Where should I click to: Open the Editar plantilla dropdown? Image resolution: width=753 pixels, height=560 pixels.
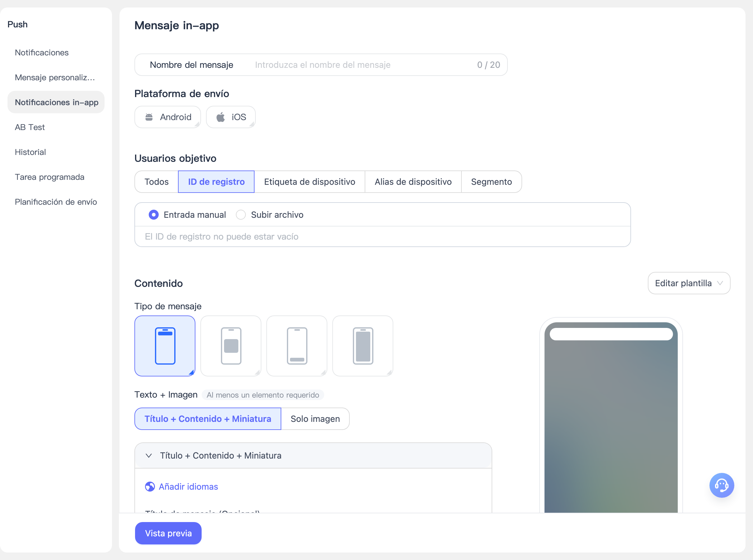[x=689, y=283]
